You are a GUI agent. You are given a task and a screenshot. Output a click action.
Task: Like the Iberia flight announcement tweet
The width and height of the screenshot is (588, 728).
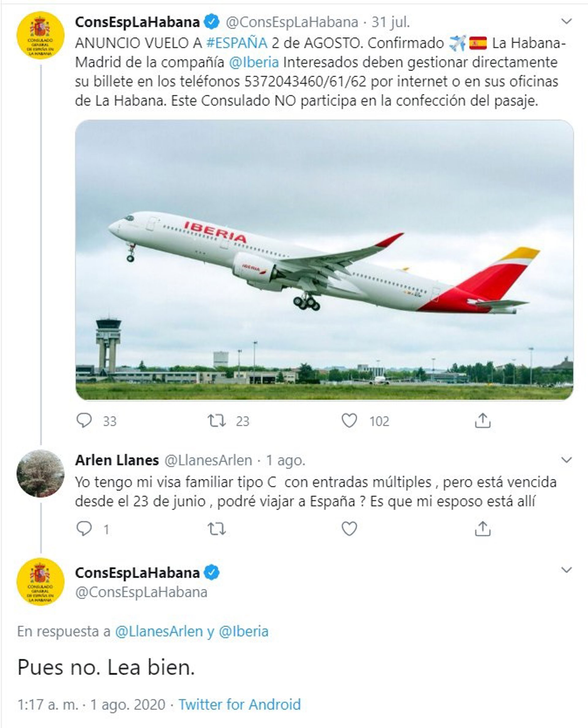click(x=349, y=421)
